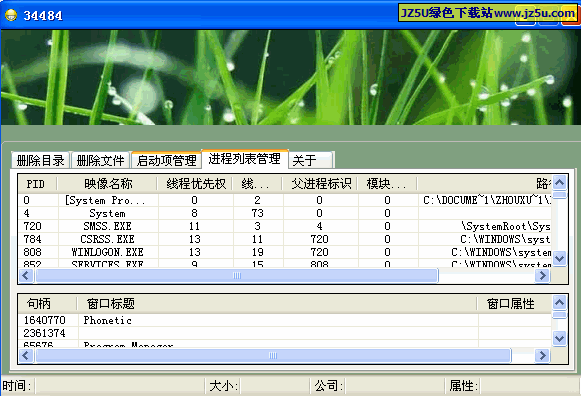The width and height of the screenshot is (581, 396).
Task: Click process list scroll down arrow
Action: click(559, 258)
